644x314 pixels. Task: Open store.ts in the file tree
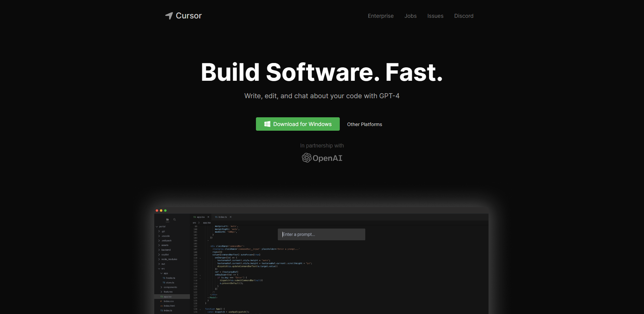pyautogui.click(x=169, y=283)
